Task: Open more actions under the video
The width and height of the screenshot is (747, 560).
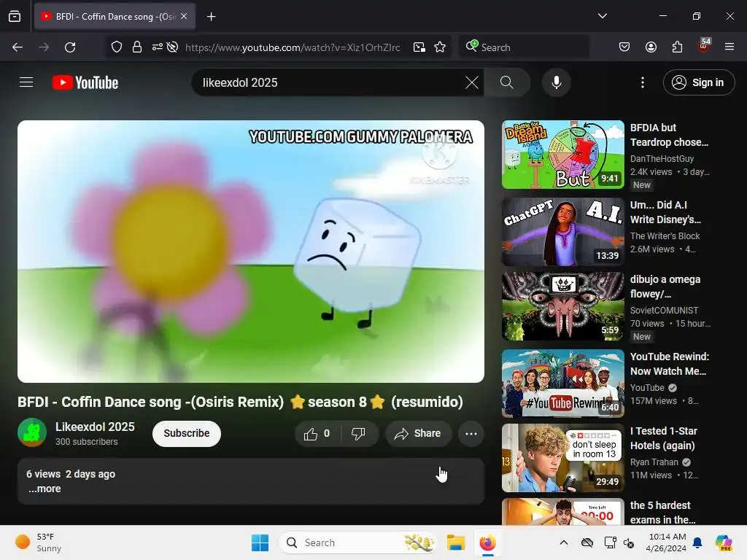Action: point(471,433)
